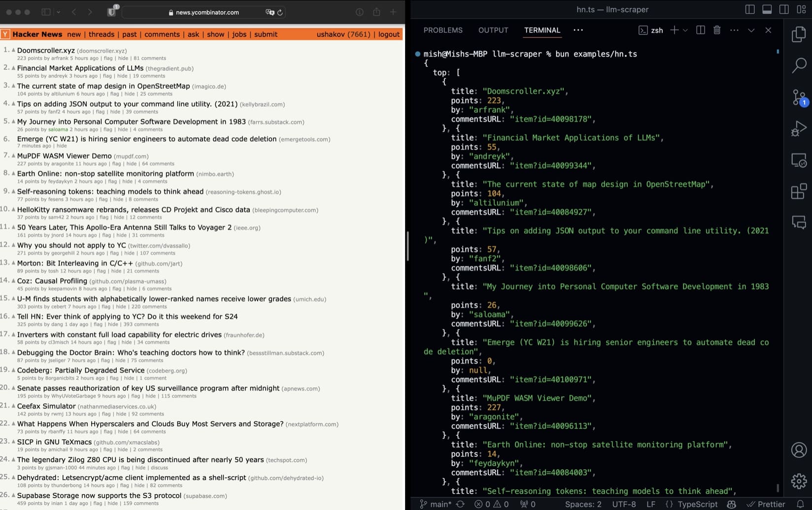This screenshot has width=812, height=510.
Task: Upvote the Doomscroller.xyz story
Action: click(x=12, y=50)
